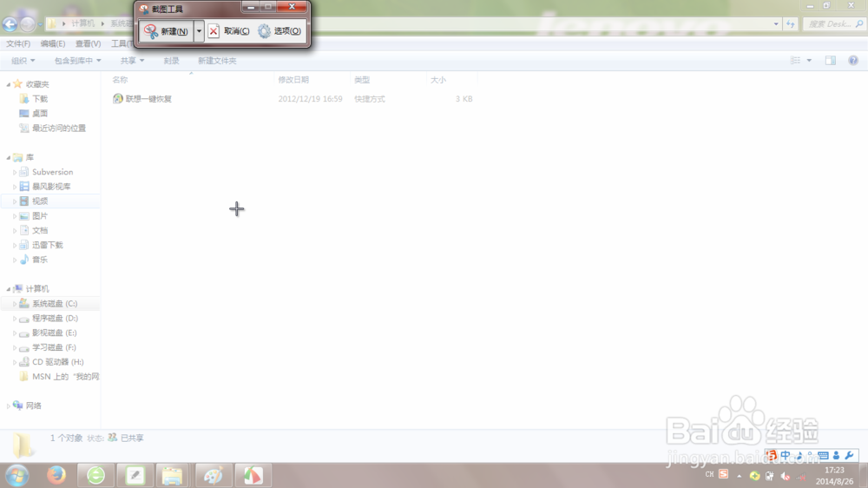The width and height of the screenshot is (868, 488).
Task: Open 最近访问的位置
Action: click(59, 128)
